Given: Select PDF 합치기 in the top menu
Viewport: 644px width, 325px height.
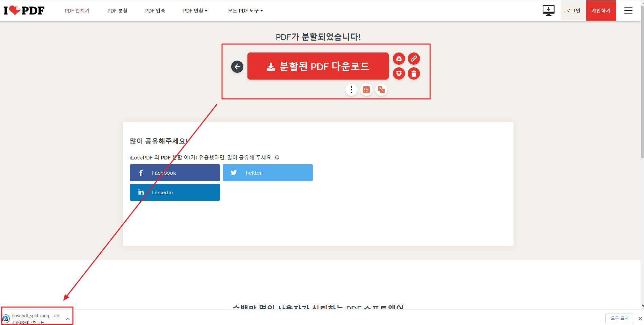Looking at the screenshot, I should click(x=77, y=10).
